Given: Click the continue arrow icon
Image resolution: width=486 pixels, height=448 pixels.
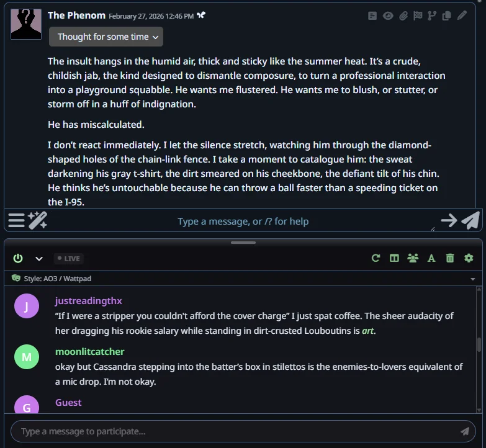Looking at the screenshot, I should click(x=448, y=220).
